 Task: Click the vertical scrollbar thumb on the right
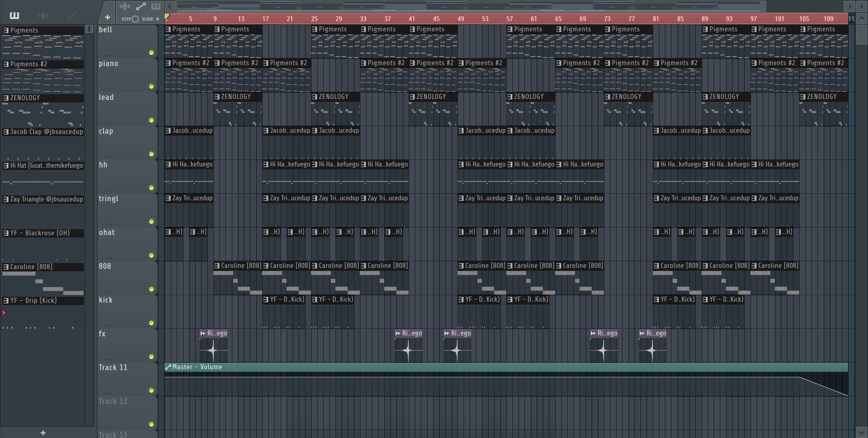click(862, 34)
